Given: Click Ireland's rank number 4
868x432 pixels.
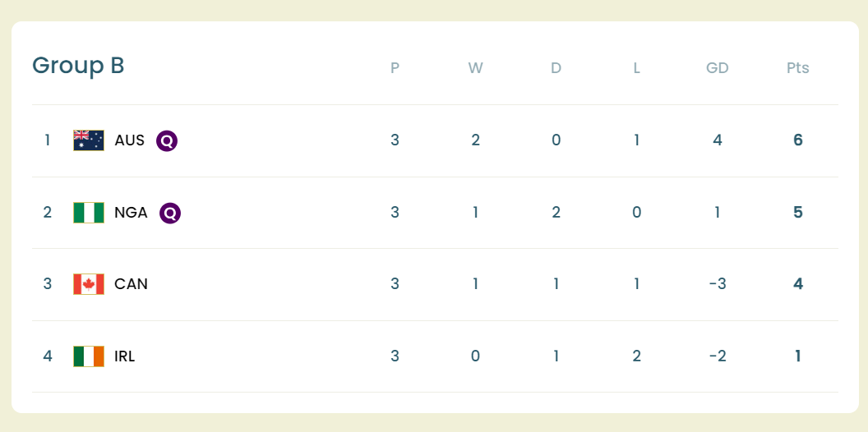Looking at the screenshot, I should [48, 356].
